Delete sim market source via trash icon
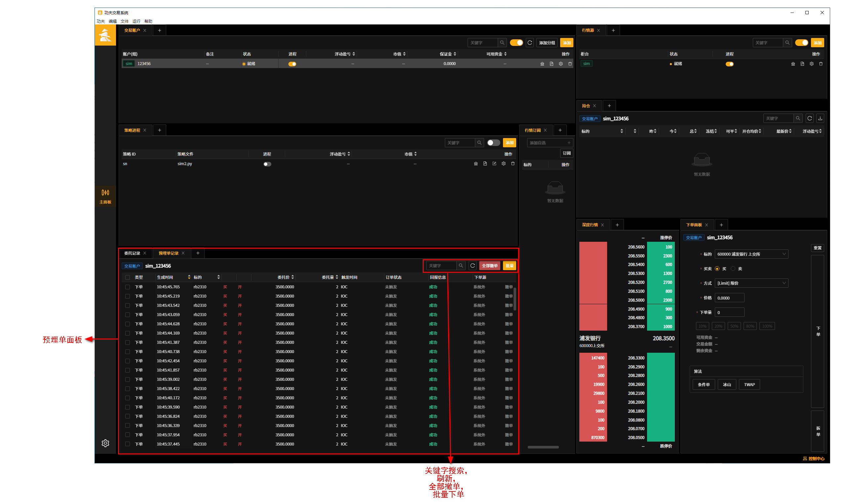The image size is (848, 504). 821,64
